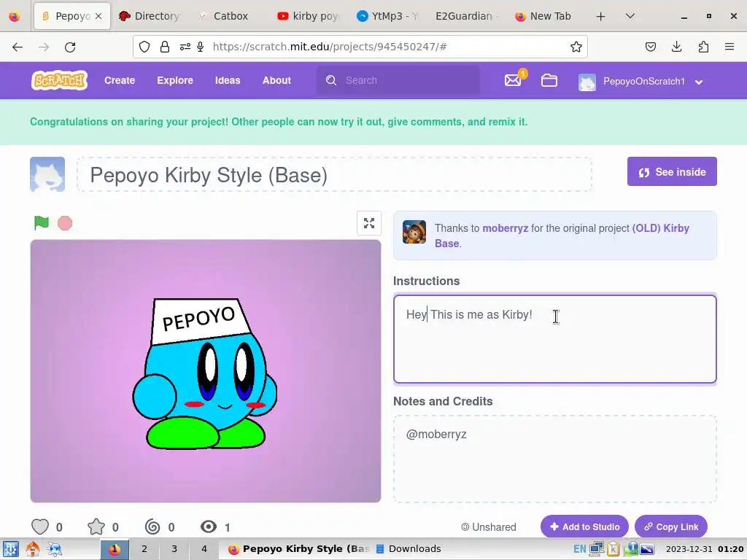Switch to the E2Guardian tab

[465, 16]
